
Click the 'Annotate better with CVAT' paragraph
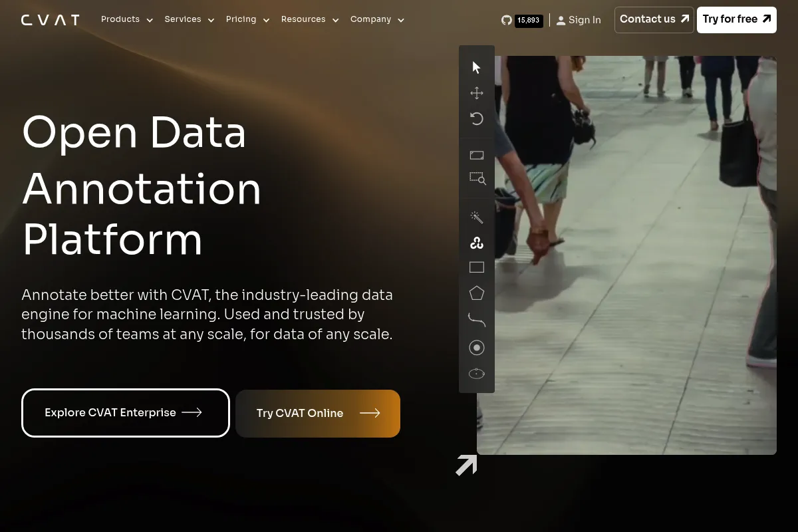click(x=207, y=314)
